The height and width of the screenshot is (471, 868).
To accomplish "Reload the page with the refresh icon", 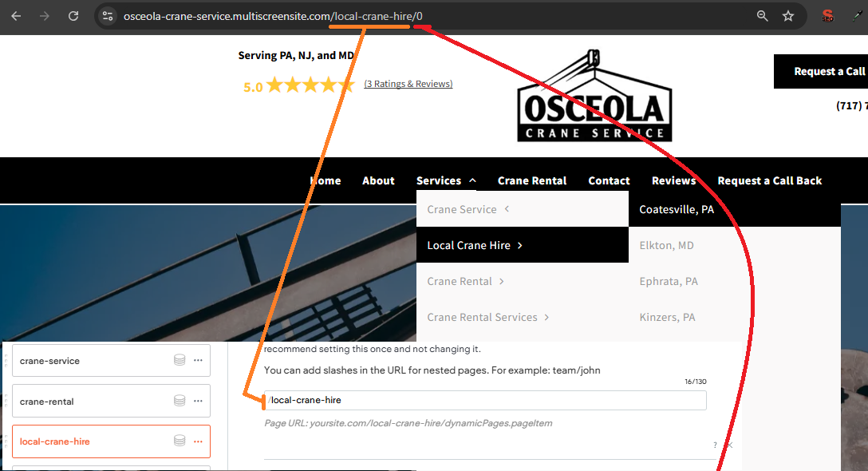I will 73,16.
